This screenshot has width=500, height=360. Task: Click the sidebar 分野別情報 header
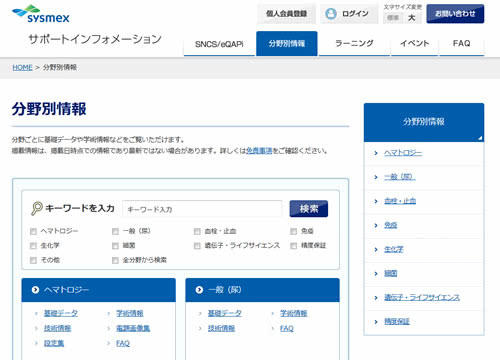[x=424, y=122]
